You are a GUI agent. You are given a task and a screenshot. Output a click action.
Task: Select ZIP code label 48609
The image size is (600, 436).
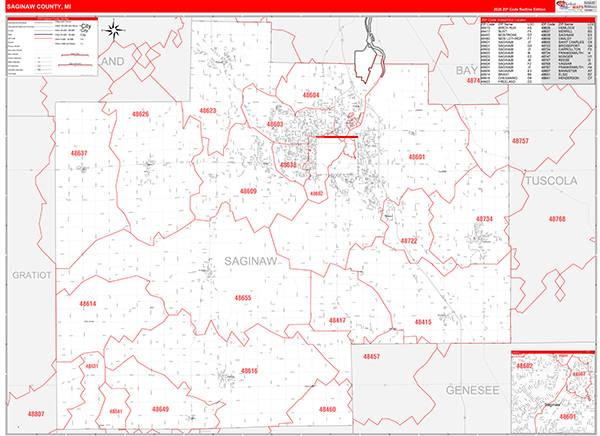[x=248, y=191]
